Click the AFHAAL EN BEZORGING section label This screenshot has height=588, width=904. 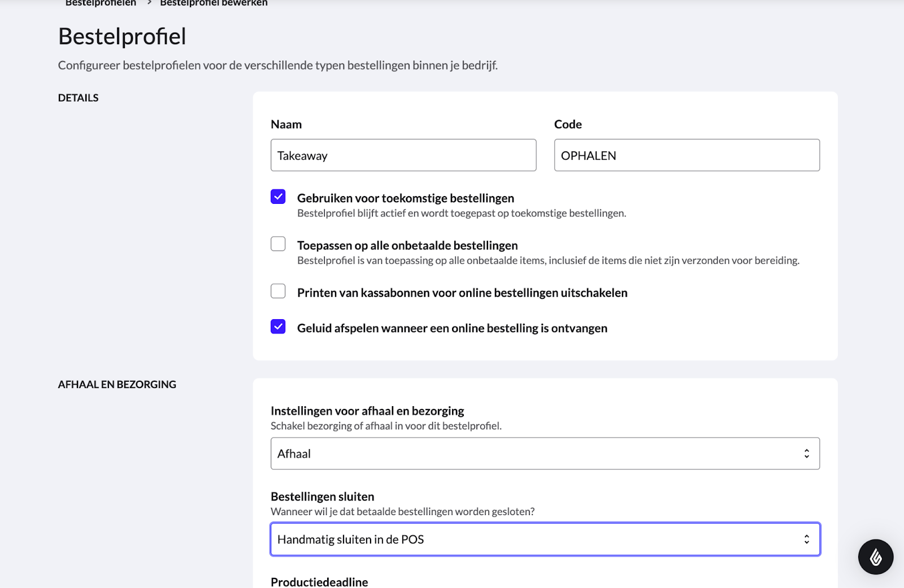click(117, 385)
